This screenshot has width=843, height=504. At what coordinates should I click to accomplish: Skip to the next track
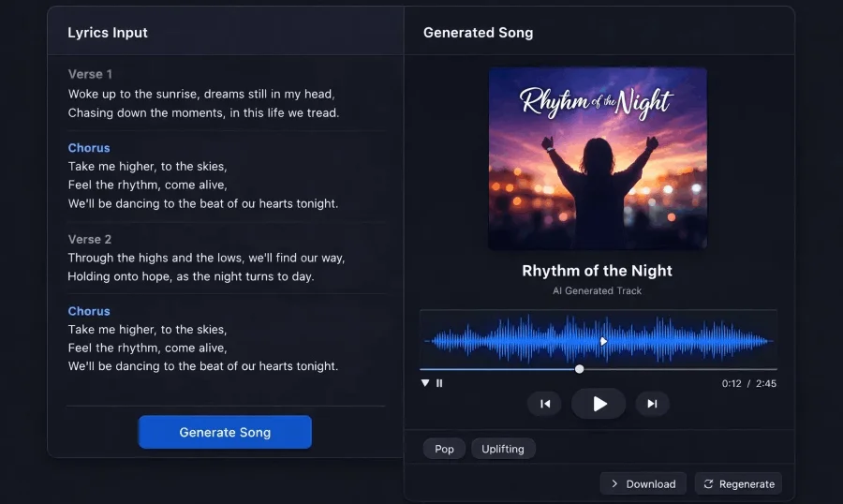652,404
